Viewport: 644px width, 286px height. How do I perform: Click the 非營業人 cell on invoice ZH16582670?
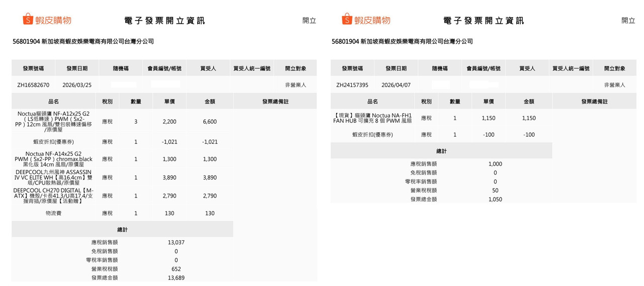[295, 85]
